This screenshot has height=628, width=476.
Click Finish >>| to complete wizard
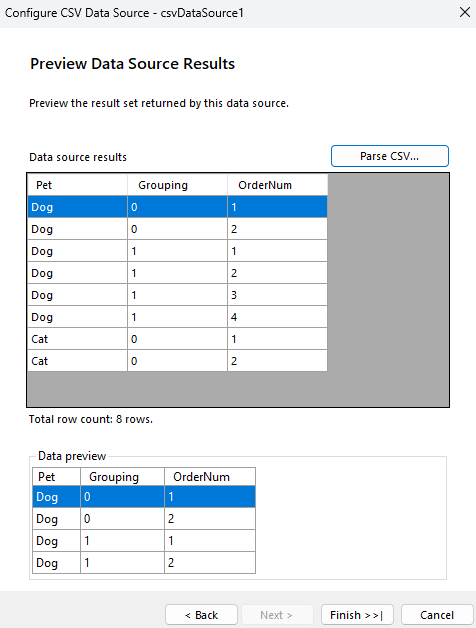(357, 615)
